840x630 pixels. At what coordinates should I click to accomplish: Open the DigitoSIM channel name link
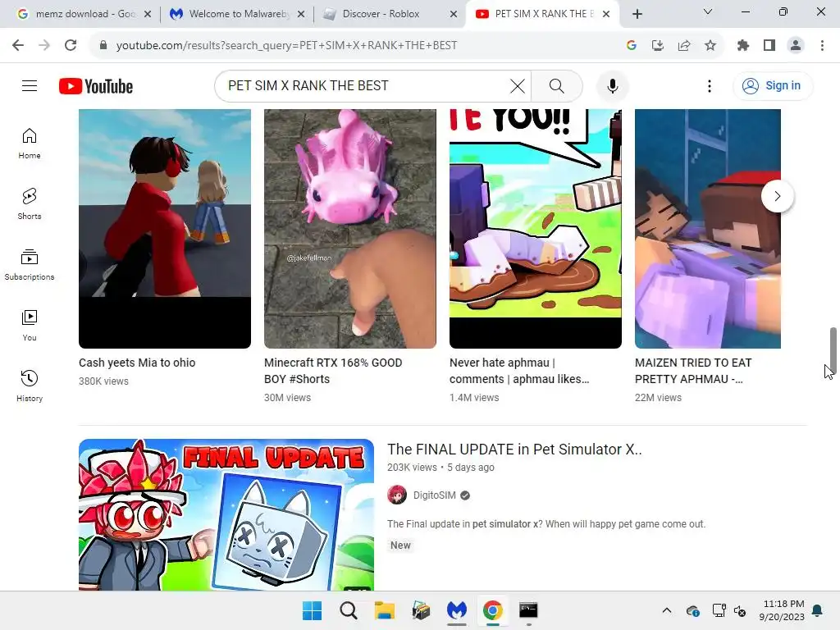[434, 495]
